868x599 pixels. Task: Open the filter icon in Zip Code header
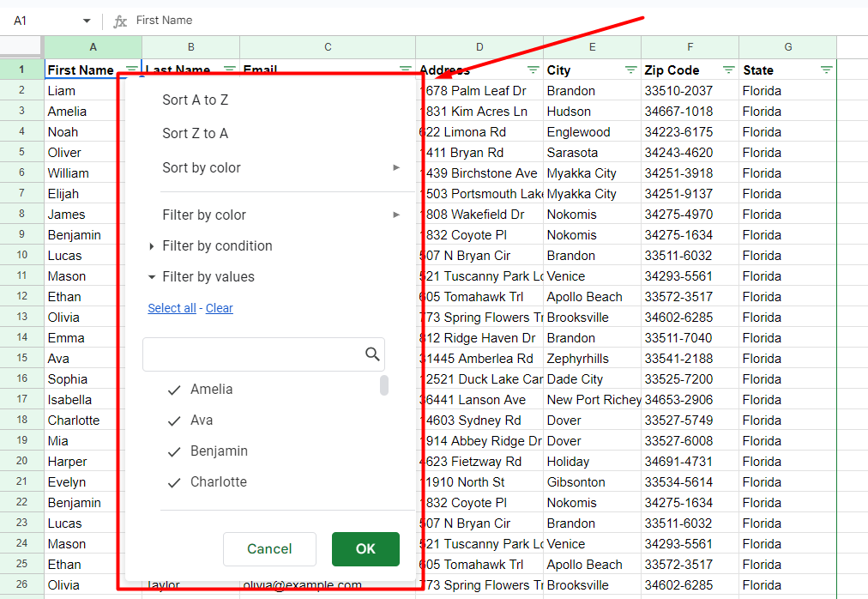point(728,70)
